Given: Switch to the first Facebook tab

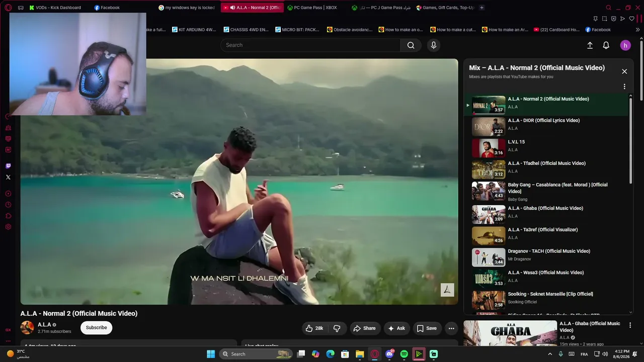Looking at the screenshot, I should (107, 8).
